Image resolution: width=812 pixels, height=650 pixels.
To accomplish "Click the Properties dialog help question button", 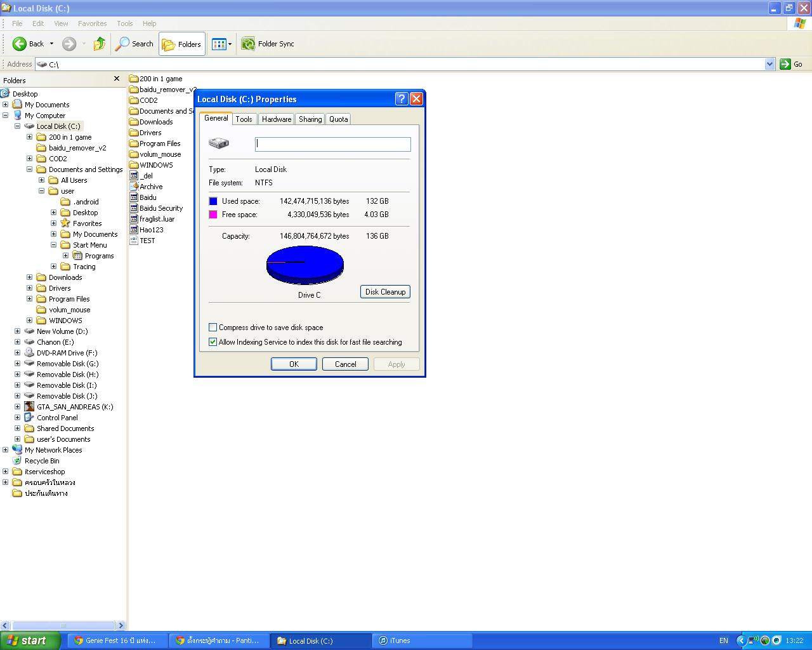I will 402,98.
